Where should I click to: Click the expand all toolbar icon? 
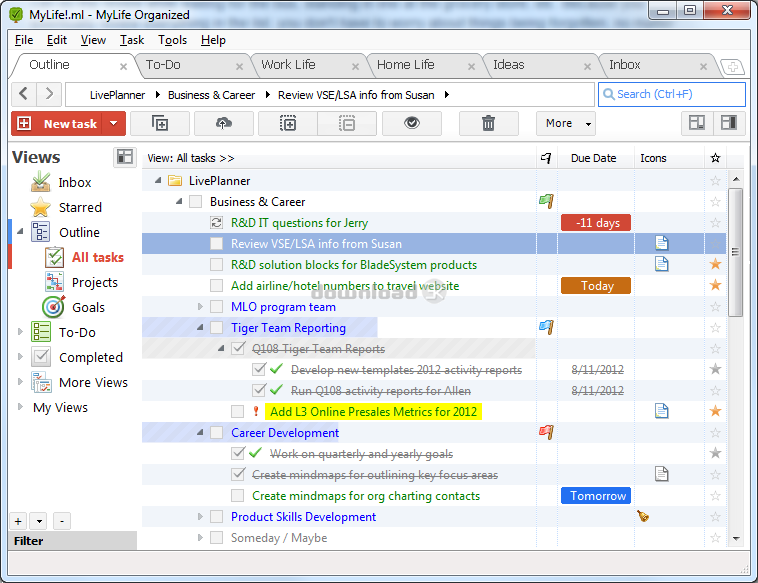click(288, 124)
